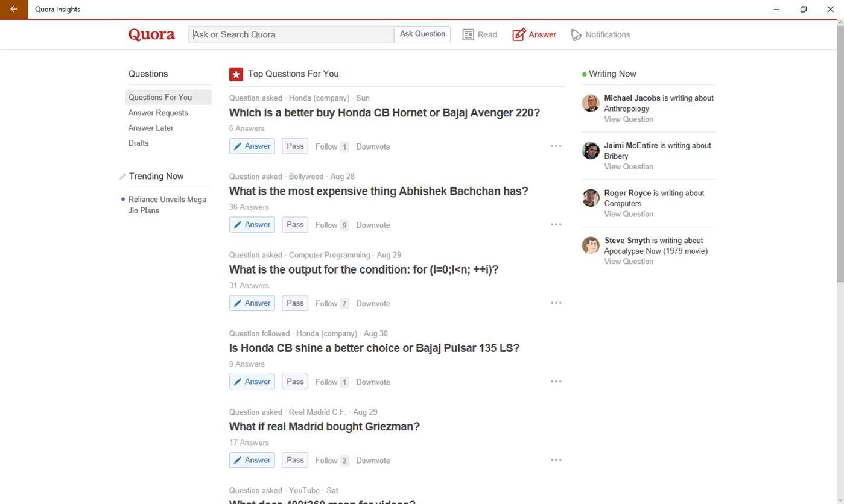Select Answer Later in sidebar
The width and height of the screenshot is (844, 504).
click(x=151, y=128)
